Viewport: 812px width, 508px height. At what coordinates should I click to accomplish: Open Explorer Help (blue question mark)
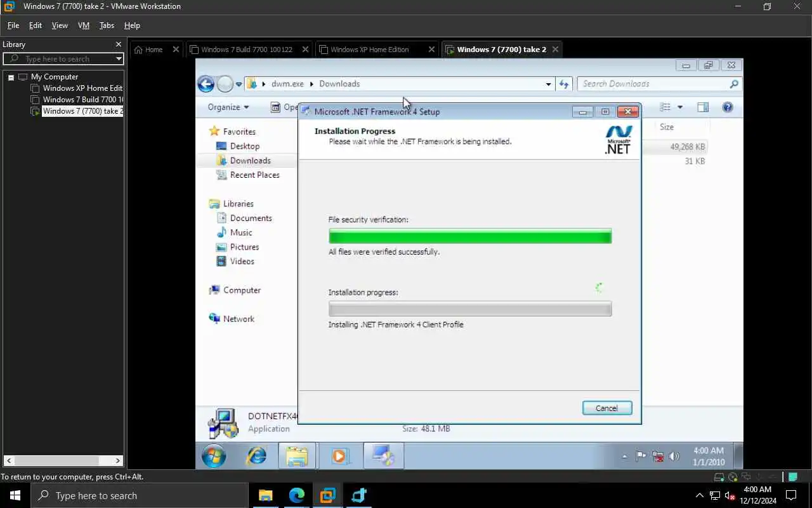728,107
